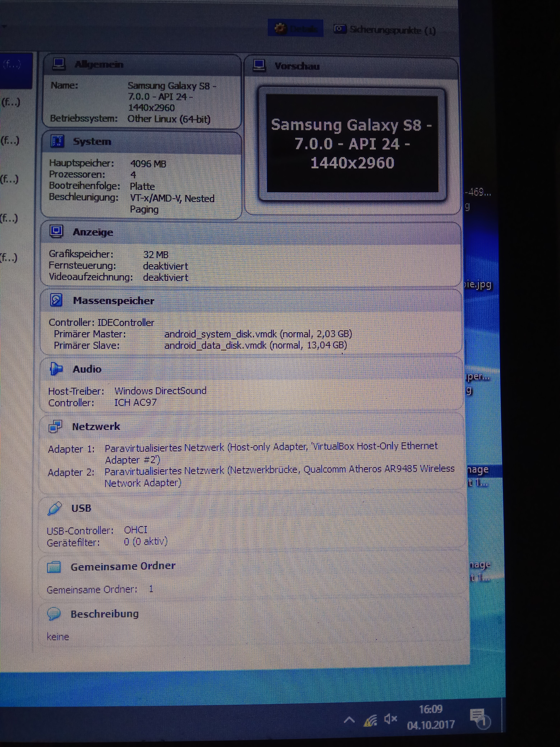The image size is (560, 747).
Task: Open the Gemeinsame Ordner settings heading
Action: coord(123,566)
